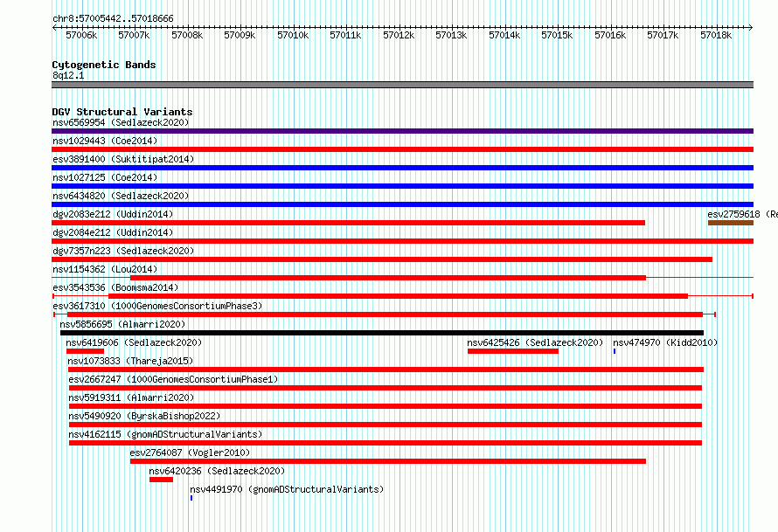Open nsv1073833 (Thareja2015) label

(x=130, y=361)
